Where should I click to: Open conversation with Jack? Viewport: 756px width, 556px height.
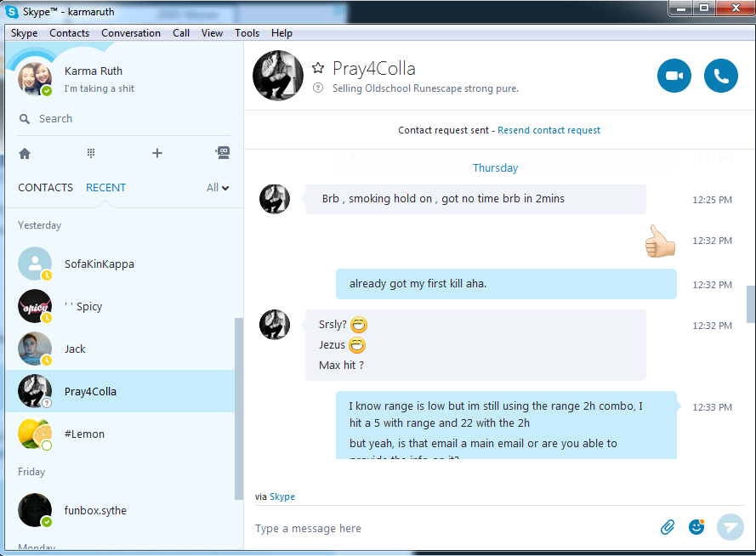coord(120,349)
